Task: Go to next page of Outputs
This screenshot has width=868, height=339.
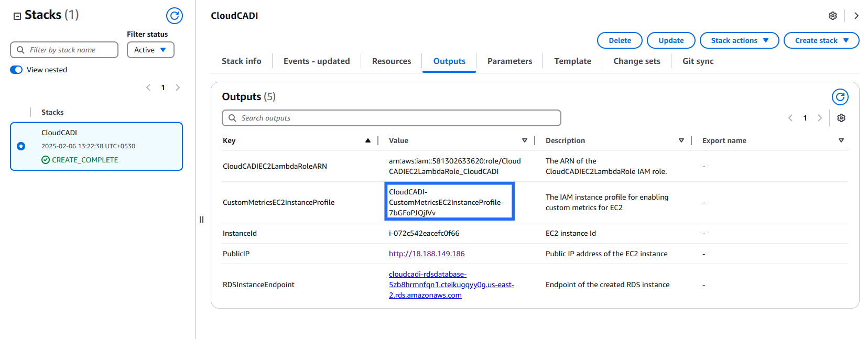Action: click(x=819, y=118)
